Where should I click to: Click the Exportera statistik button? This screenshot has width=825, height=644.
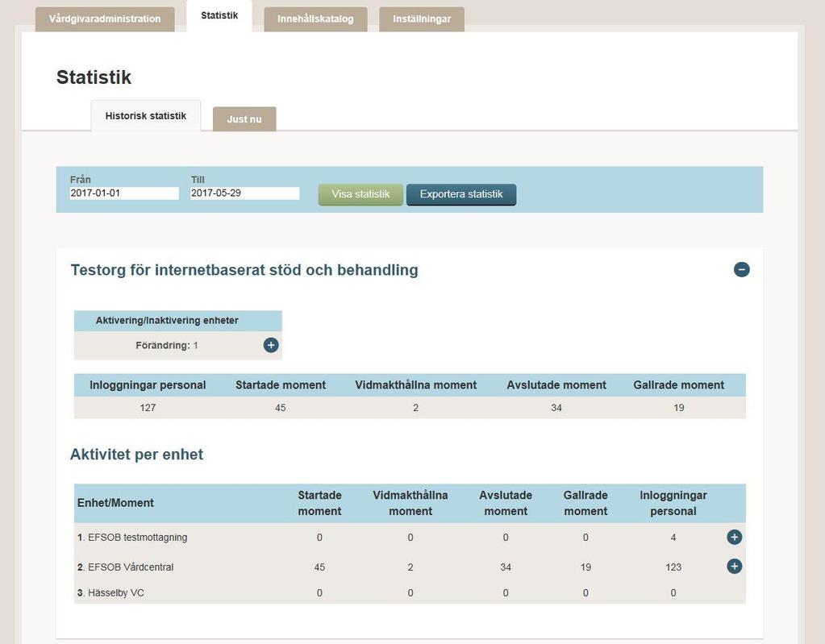pos(461,194)
